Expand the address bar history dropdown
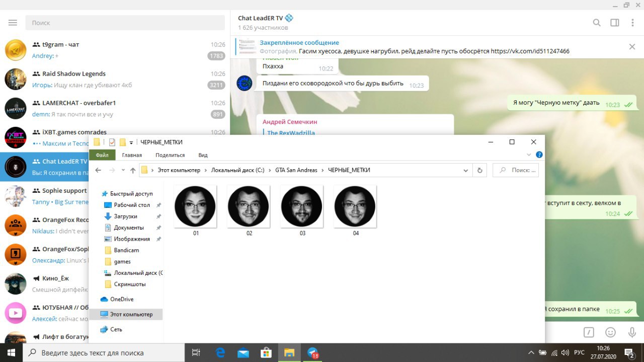644x362 pixels. pos(466,170)
